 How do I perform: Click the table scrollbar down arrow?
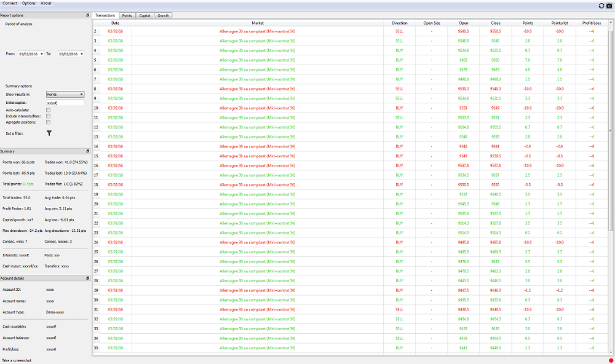[x=610, y=353]
